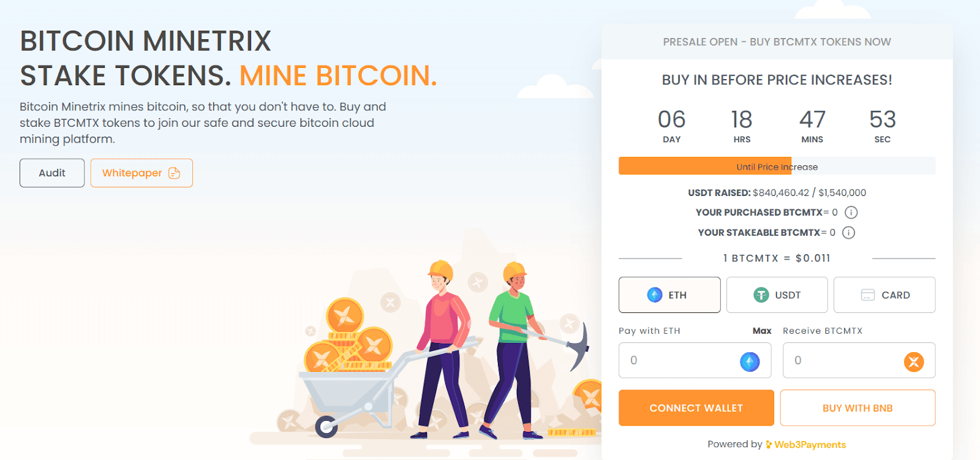This screenshot has height=460, width=980.
Task: Choose CARD payment option
Action: (884, 295)
